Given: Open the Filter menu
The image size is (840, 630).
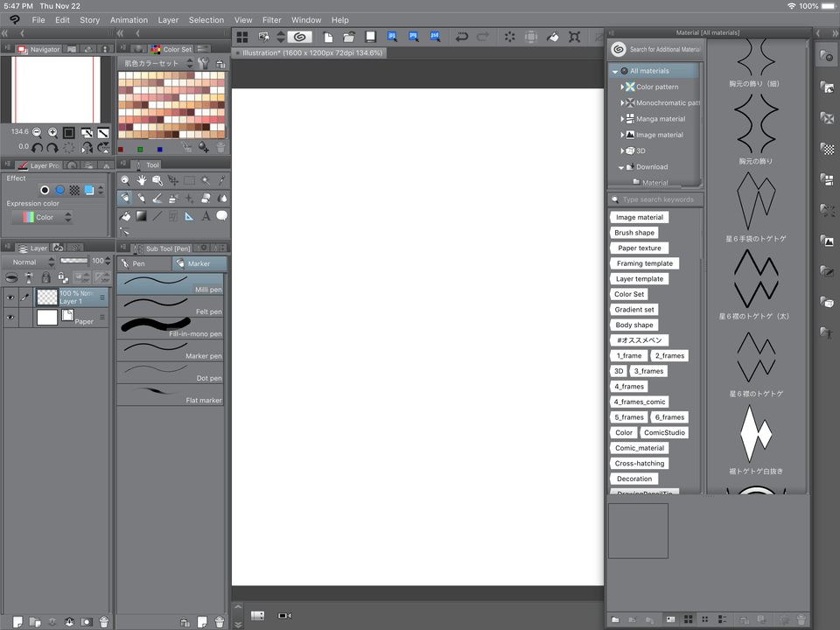Looking at the screenshot, I should (272, 20).
